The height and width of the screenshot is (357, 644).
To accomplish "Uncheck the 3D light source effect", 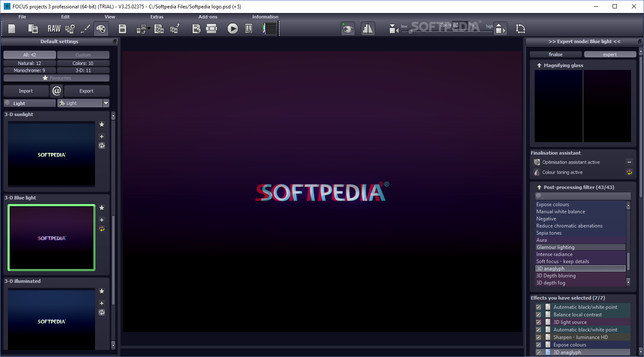I will coord(538,322).
